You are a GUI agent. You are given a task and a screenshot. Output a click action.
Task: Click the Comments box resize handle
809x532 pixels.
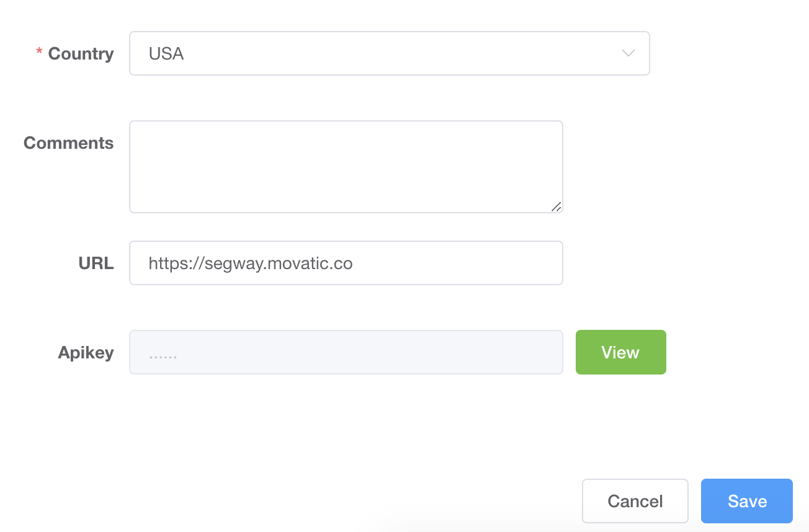(x=556, y=206)
